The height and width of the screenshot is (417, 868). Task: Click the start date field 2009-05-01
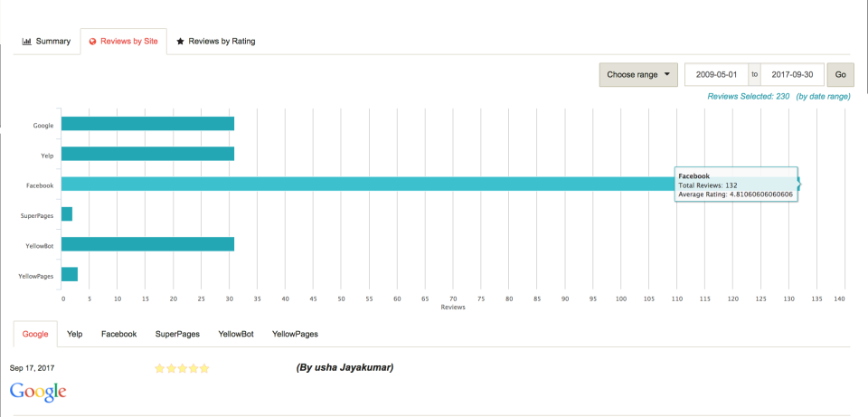717,75
